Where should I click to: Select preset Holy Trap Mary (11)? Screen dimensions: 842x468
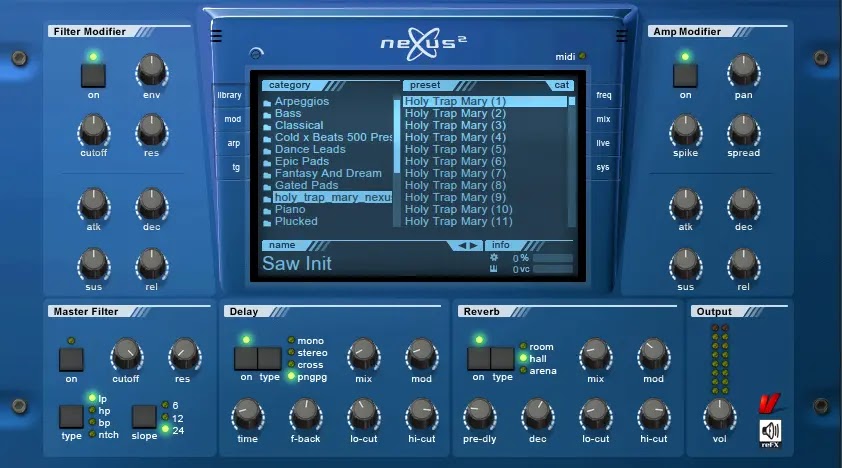pos(458,221)
